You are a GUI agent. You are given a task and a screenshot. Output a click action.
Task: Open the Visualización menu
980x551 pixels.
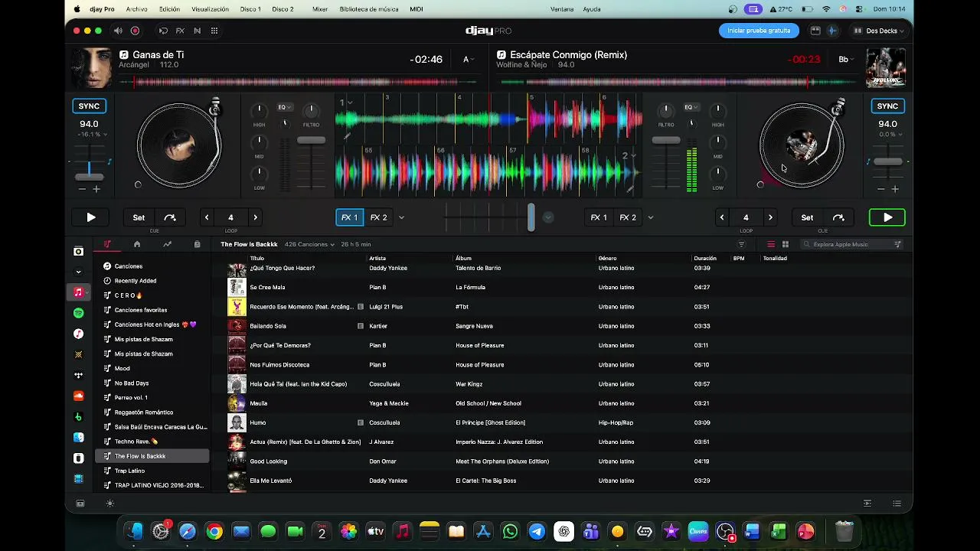(210, 9)
